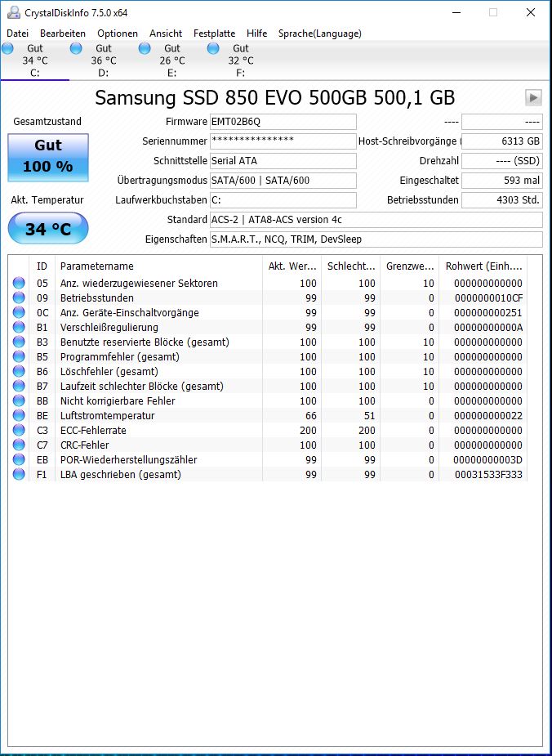
Task: Open the Ansicht menu
Action: point(166,34)
